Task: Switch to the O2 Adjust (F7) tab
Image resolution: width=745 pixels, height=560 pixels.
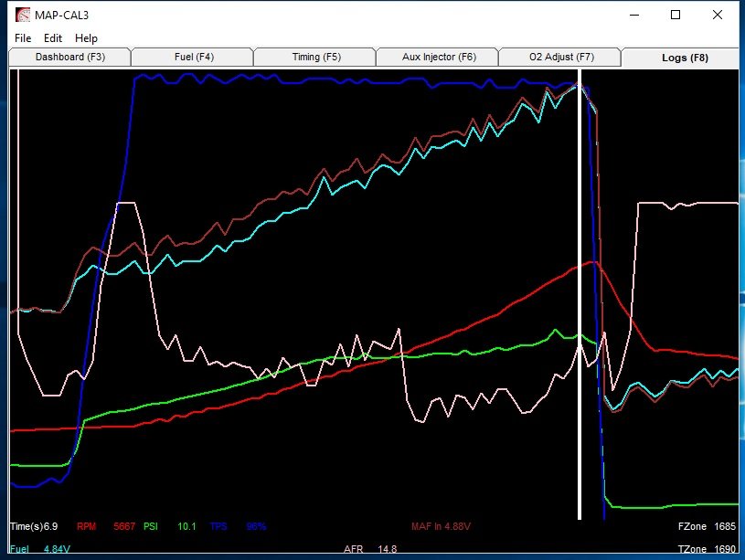Action: (561, 57)
